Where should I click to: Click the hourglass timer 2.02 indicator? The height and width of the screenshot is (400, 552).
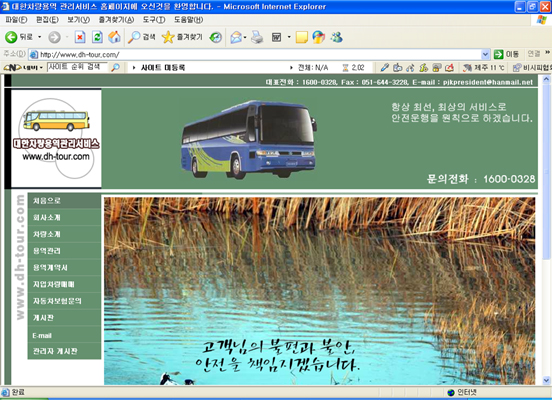pyautogui.click(x=353, y=67)
